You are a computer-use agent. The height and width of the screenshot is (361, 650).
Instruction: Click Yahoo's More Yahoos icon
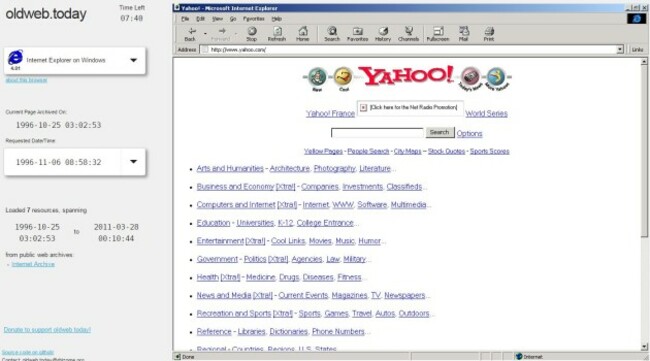(496, 79)
